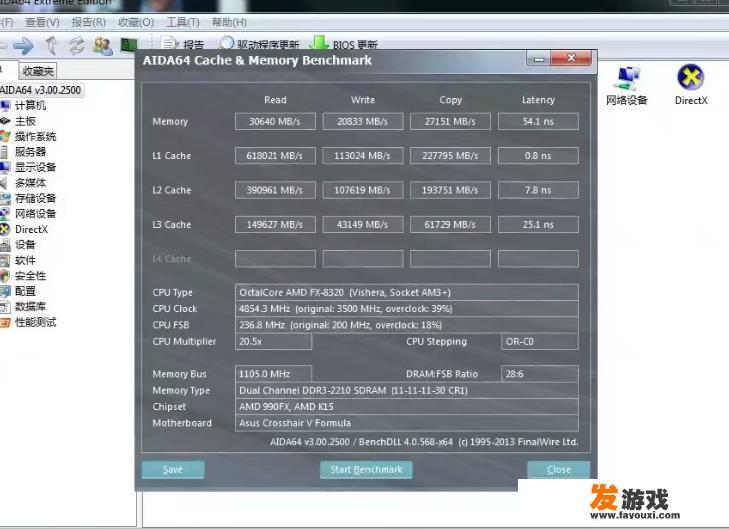This screenshot has height=529, width=729.
Task: Select 主板 in the tree
Action: pos(25,121)
